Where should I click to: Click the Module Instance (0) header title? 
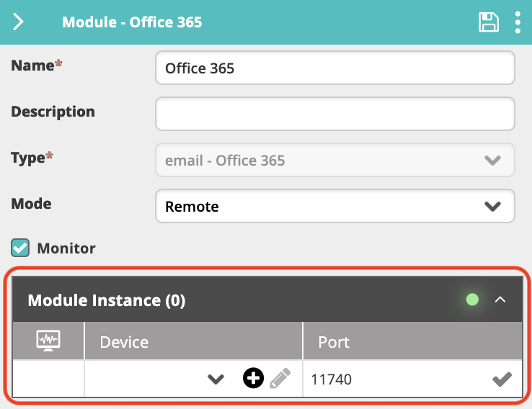click(x=107, y=300)
